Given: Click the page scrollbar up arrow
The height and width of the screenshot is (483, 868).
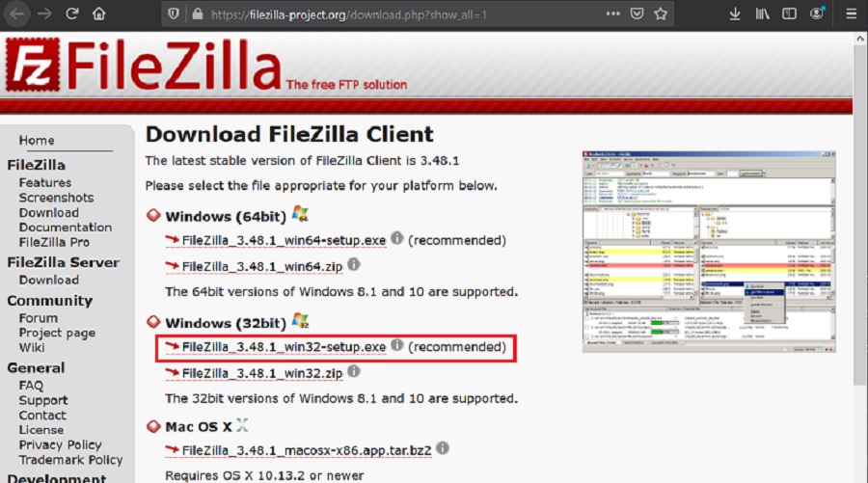Looking at the screenshot, I should (x=860, y=39).
